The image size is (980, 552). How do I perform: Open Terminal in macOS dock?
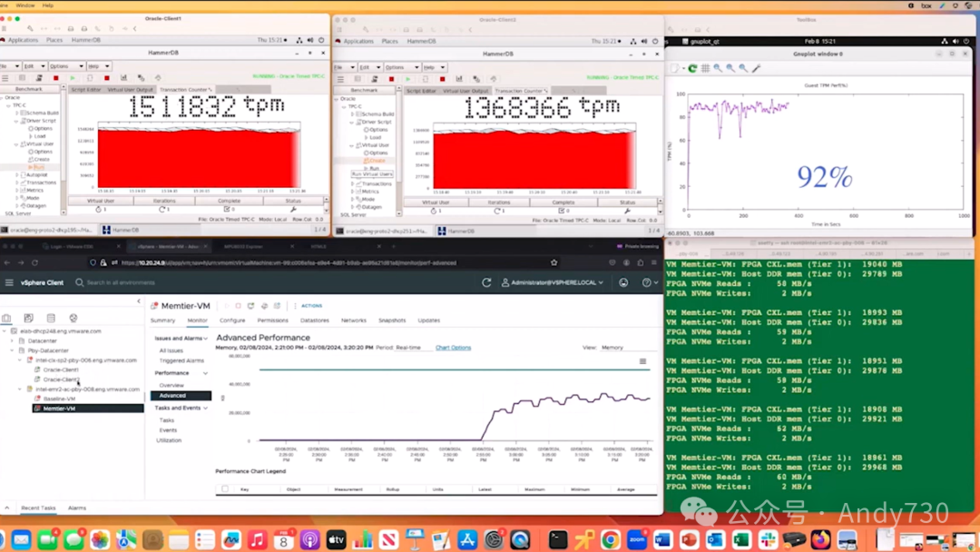pos(558,539)
